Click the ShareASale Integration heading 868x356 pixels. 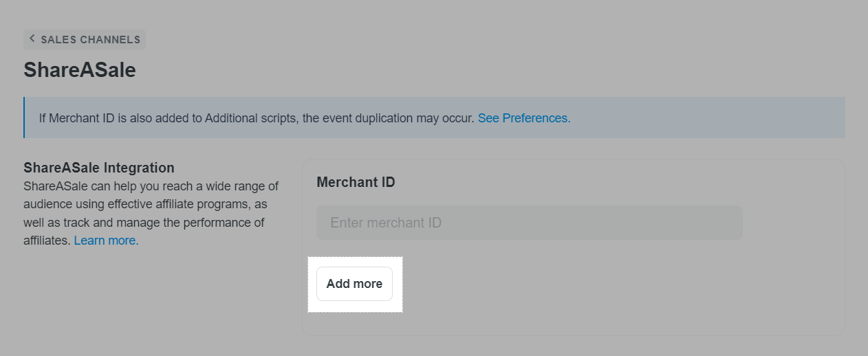[x=99, y=168]
